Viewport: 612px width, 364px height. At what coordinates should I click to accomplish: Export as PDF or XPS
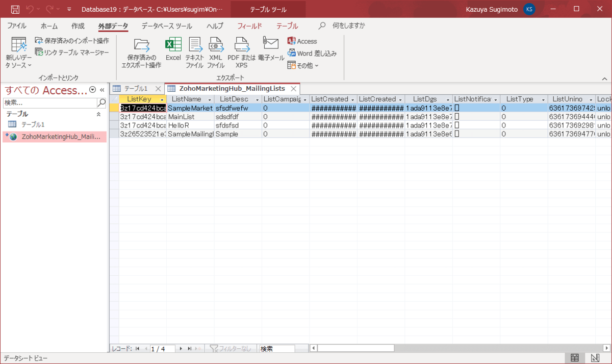tap(241, 53)
